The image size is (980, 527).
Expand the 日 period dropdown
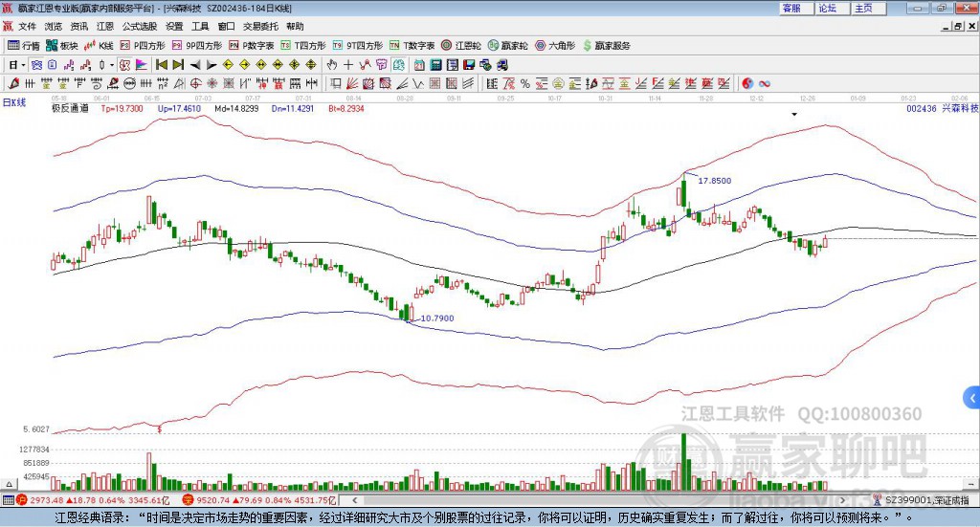[x=23, y=65]
